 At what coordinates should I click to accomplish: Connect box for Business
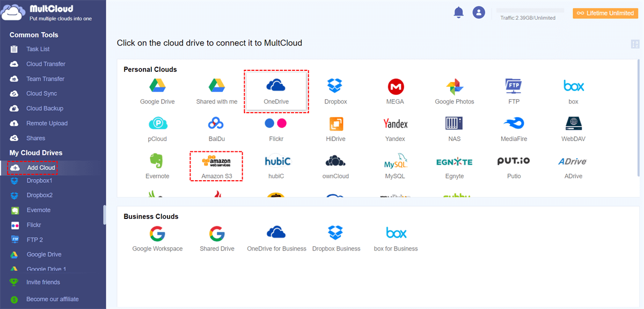396,239
